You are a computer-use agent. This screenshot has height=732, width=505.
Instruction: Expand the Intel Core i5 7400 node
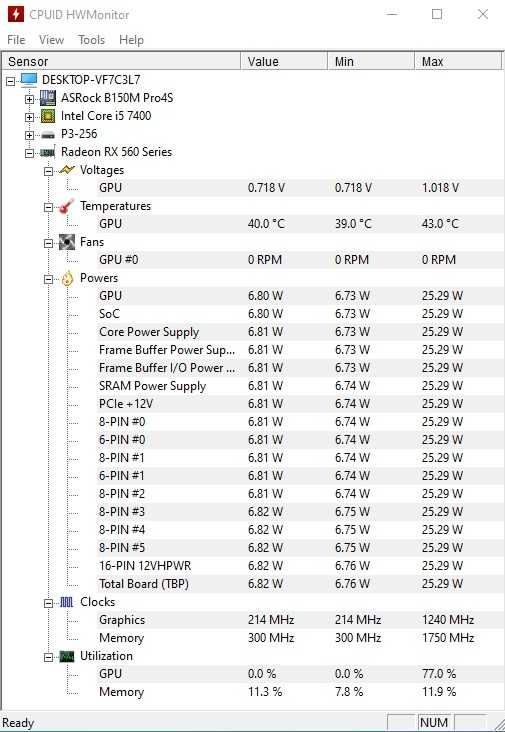point(29,117)
